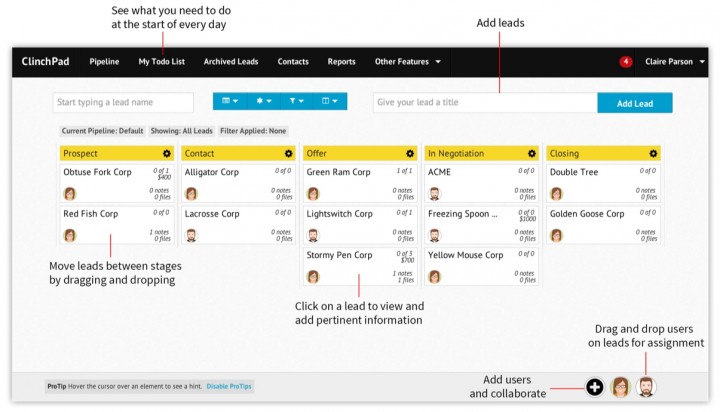Click the Prospect stage header

point(117,153)
